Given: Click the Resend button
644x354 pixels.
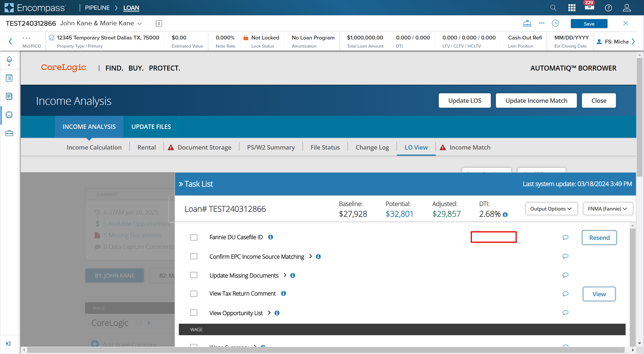Looking at the screenshot, I should point(599,238).
